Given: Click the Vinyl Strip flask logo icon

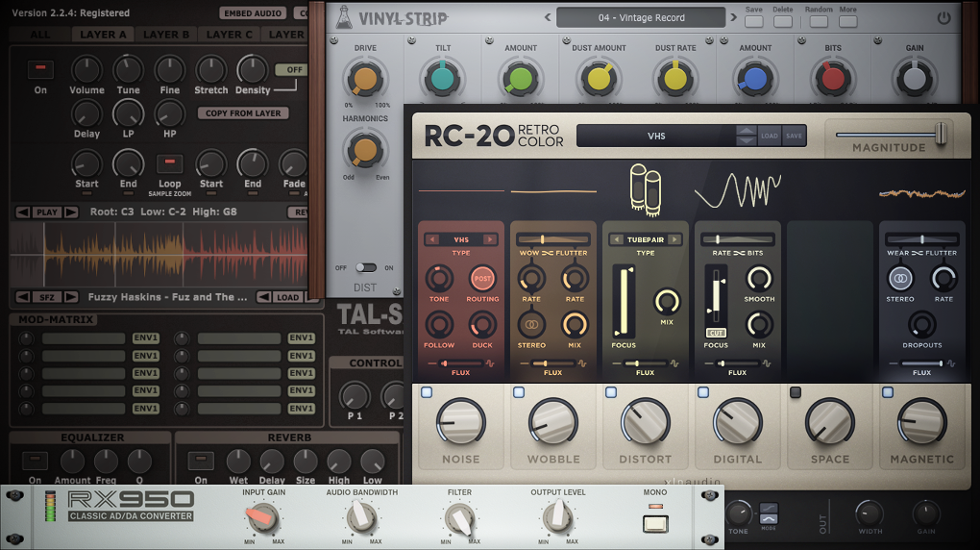Looking at the screenshot, I should click(343, 17).
